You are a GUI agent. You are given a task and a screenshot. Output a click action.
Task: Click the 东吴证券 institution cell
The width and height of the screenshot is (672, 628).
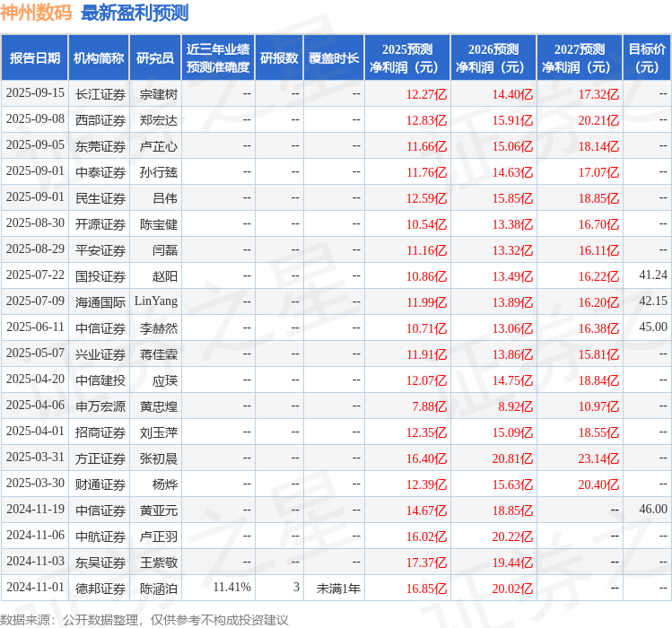pos(100,563)
